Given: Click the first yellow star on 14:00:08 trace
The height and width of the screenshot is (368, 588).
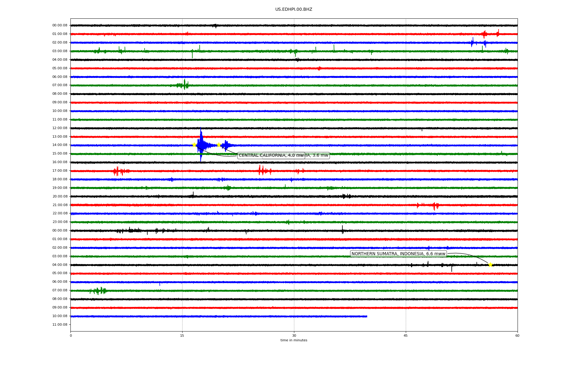Looking at the screenshot, I should coord(194,145).
